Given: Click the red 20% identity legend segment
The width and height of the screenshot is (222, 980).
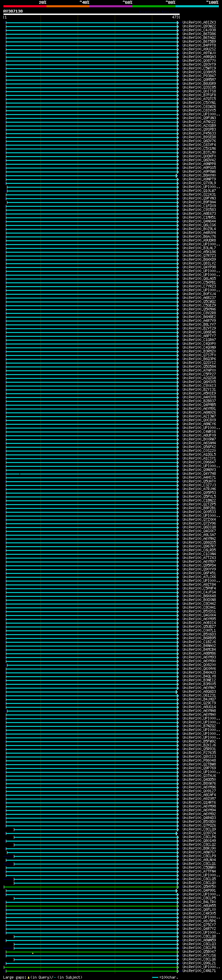Looking at the screenshot, I should [x=25, y=6].
